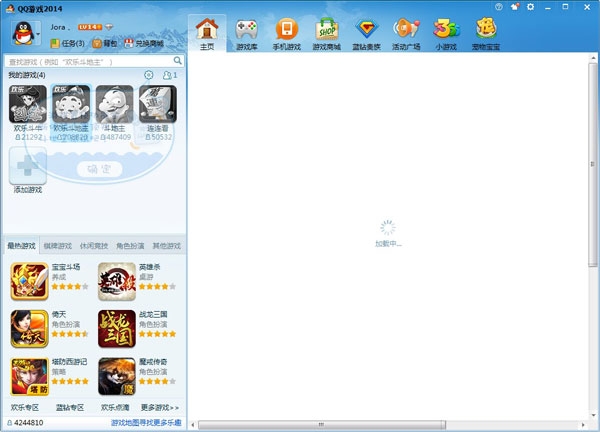Screen dimensions: 600x432
Task: Open the 背包 backpack
Action: pyautogui.click(x=105, y=44)
